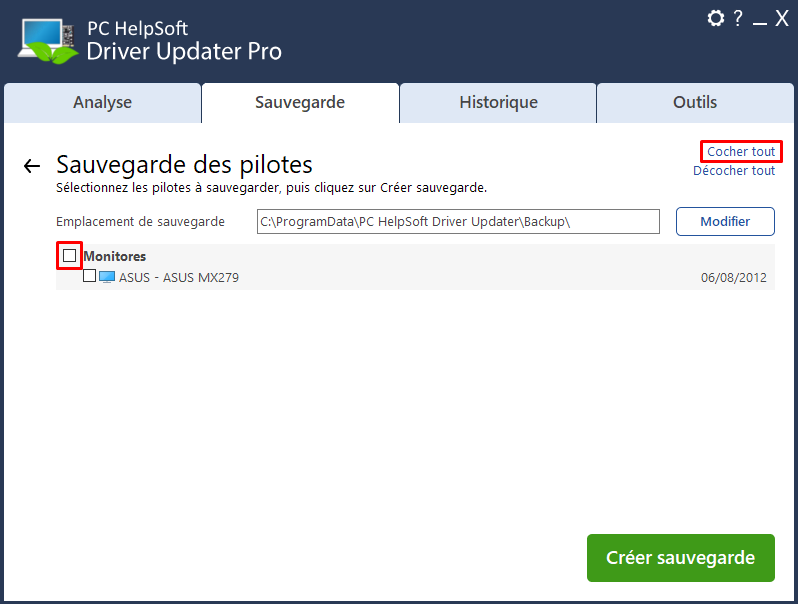Tick the ASUS - ASUS MX279 checkbox
Viewport: 798px width, 604px height.
coord(89,276)
